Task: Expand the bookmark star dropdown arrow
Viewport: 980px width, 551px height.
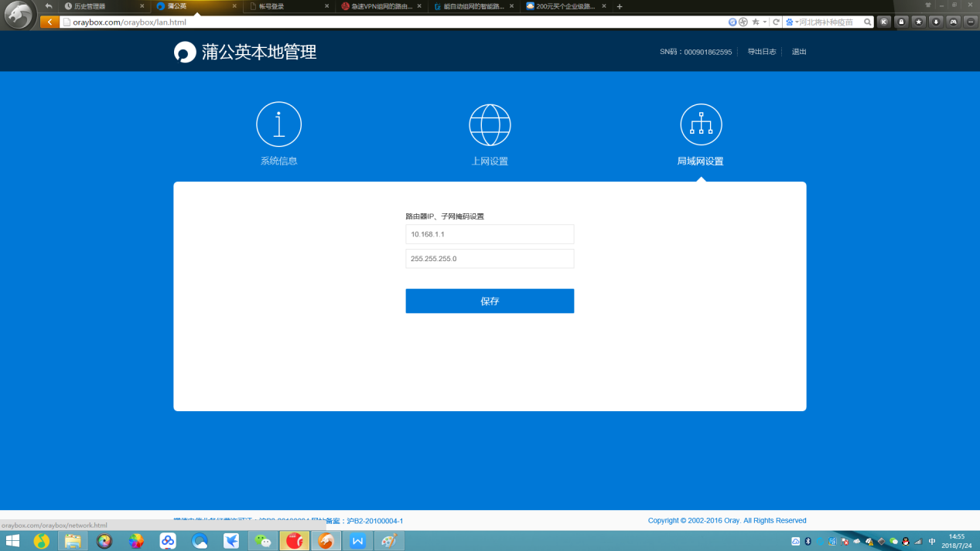Action: [x=764, y=22]
